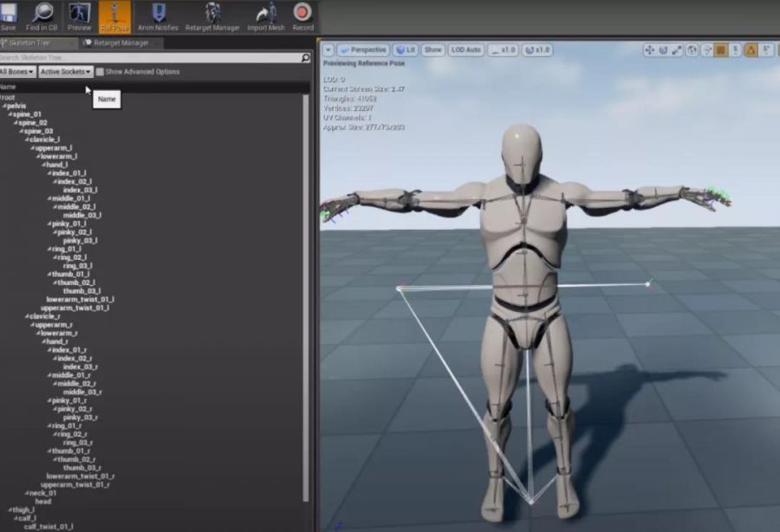780x532 pixels.
Task: Select the thumb_03_r bone
Action: pos(82,468)
